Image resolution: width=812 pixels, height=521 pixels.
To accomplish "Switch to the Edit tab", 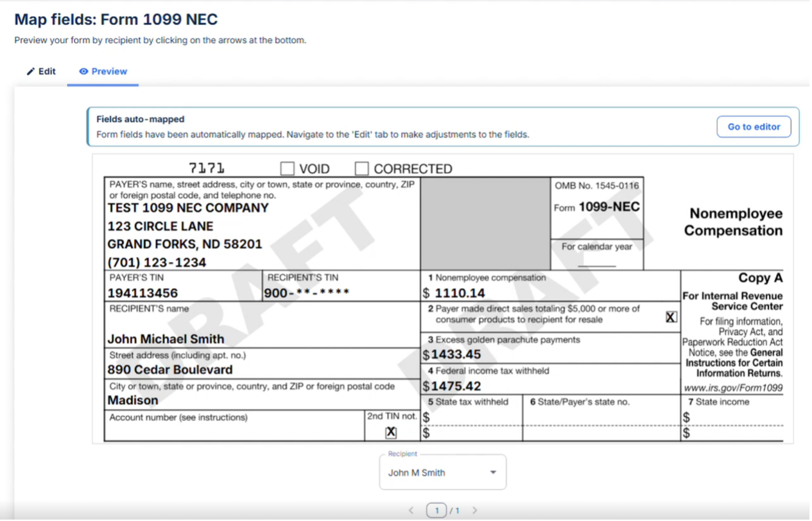I will tap(41, 71).
